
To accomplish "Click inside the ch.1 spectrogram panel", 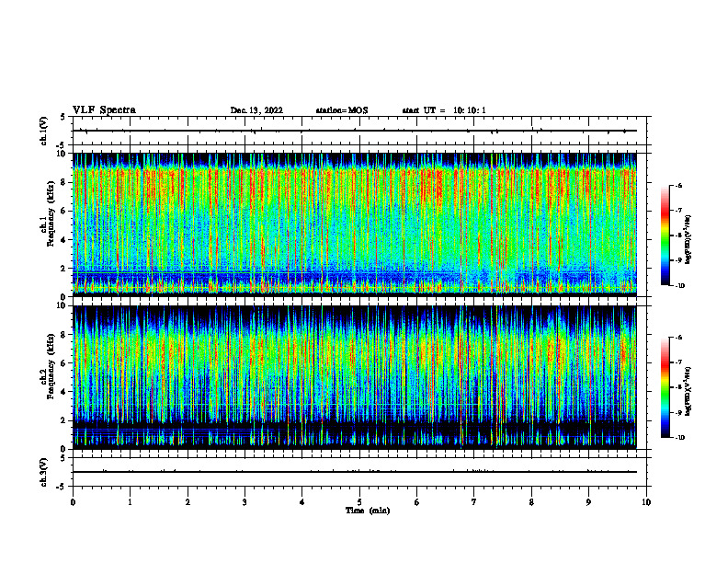I will point(355,224).
